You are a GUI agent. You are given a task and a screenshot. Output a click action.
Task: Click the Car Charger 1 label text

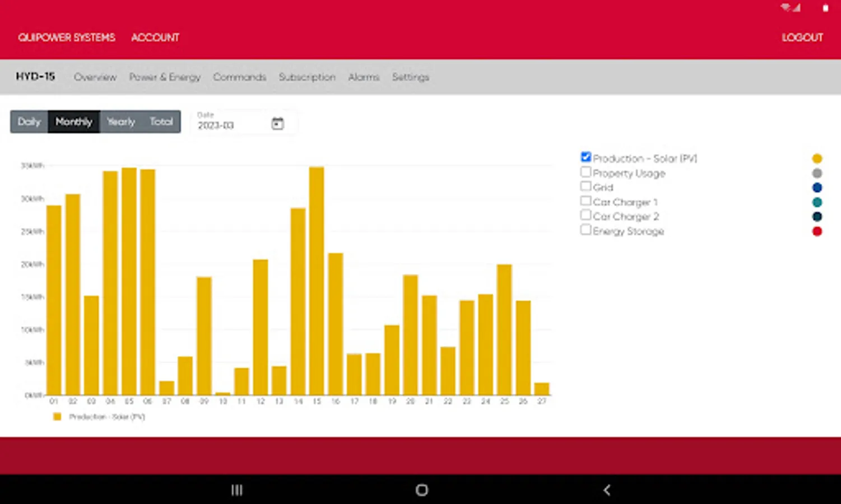tap(625, 202)
